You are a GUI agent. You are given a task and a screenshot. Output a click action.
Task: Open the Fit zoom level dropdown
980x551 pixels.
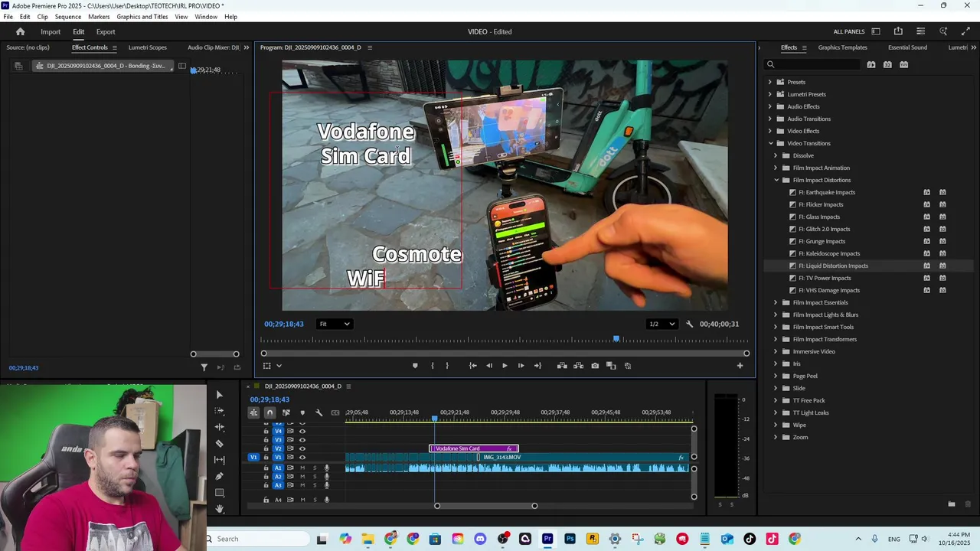335,324
